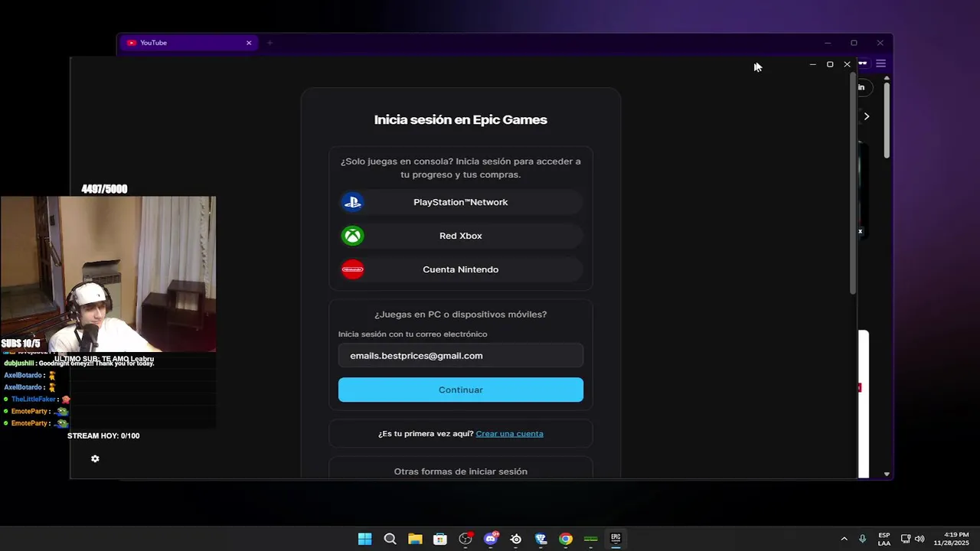The width and height of the screenshot is (980, 551).
Task: Click the browser page scrollbar thumb
Action: (887, 119)
